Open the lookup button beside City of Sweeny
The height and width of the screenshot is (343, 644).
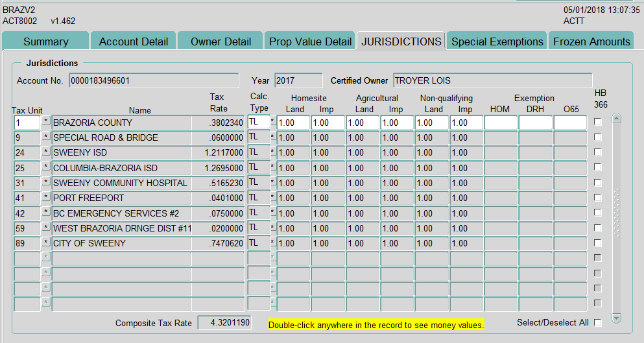[46, 242]
